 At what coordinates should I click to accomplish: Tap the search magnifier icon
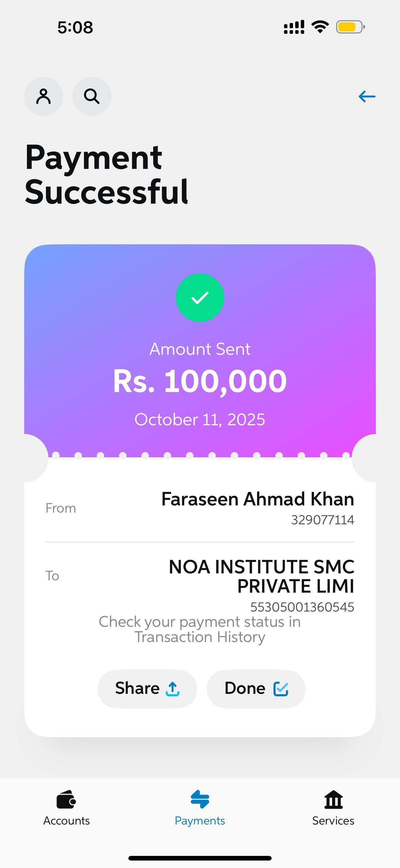click(91, 96)
